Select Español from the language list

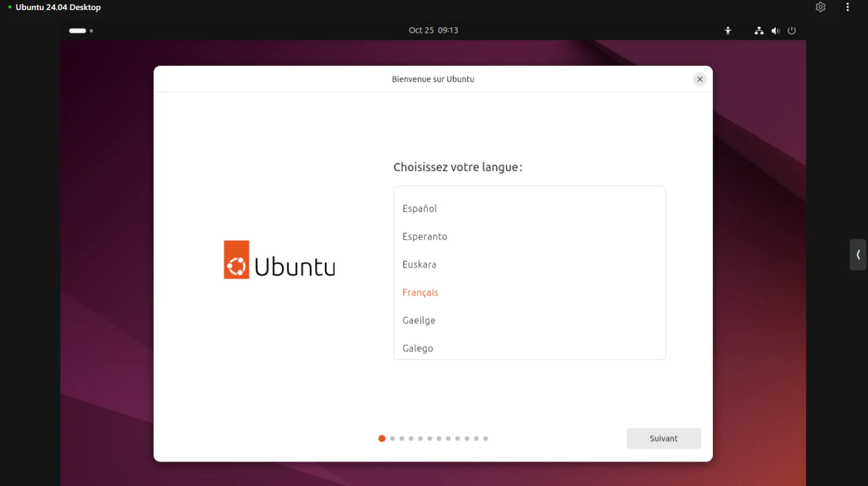[x=419, y=208]
